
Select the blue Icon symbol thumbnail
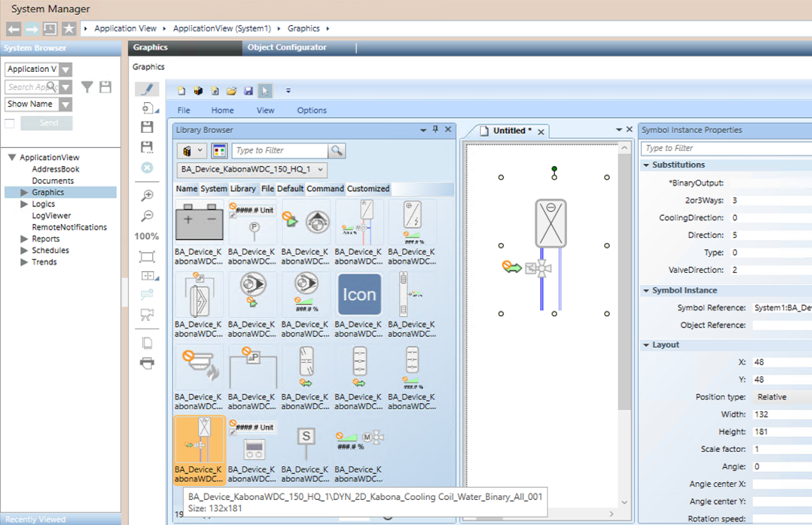pos(359,294)
